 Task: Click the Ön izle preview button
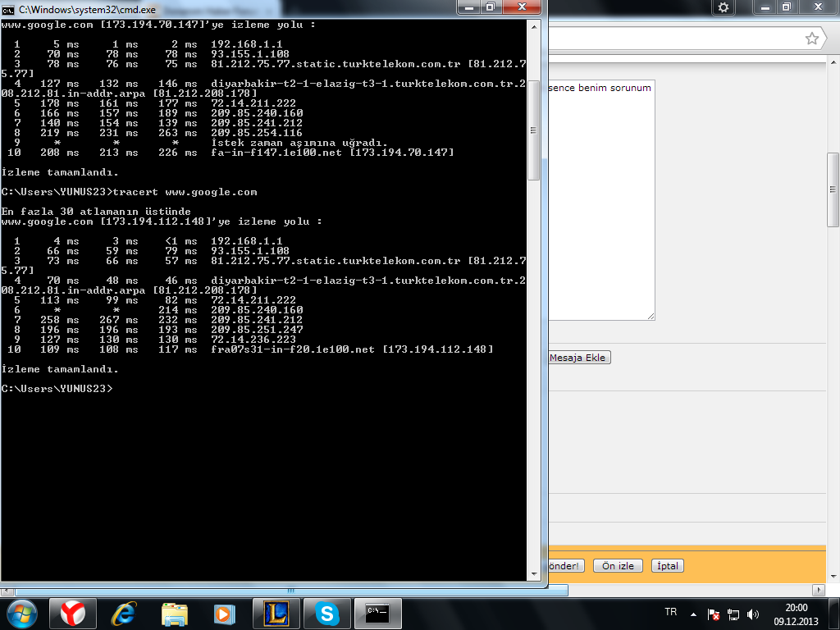coord(618,566)
